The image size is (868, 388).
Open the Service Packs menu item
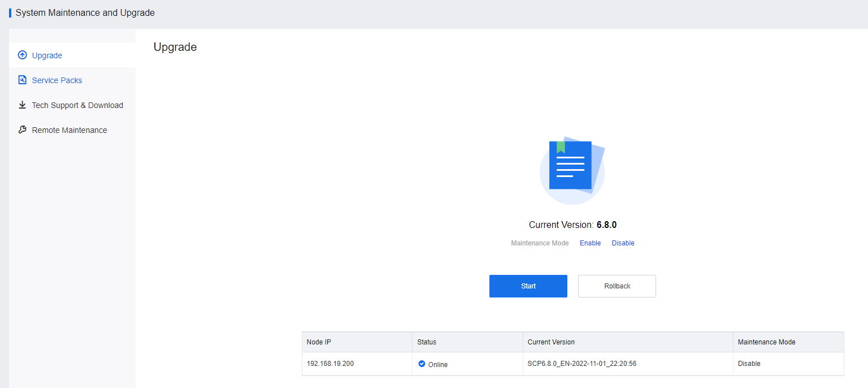(57, 80)
